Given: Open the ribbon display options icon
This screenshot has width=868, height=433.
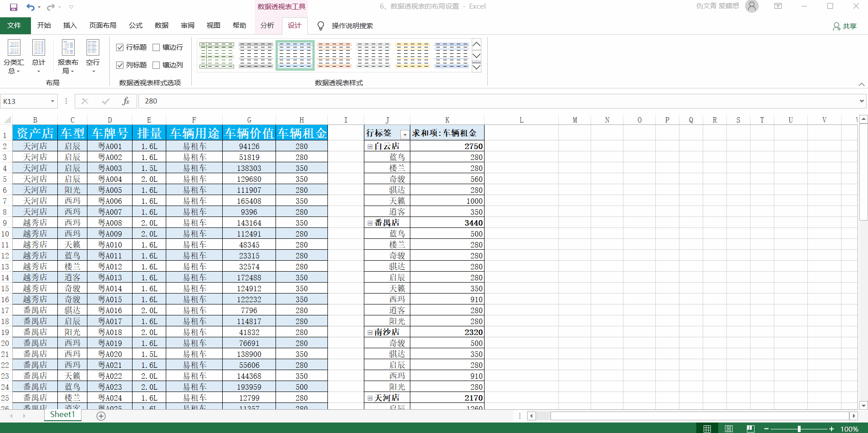Looking at the screenshot, I should (x=778, y=6).
